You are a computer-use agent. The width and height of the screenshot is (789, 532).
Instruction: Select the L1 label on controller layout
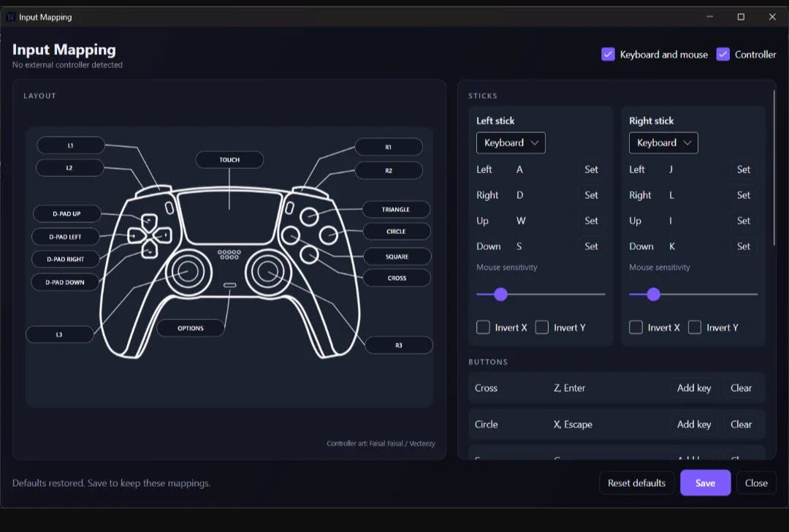click(x=70, y=145)
